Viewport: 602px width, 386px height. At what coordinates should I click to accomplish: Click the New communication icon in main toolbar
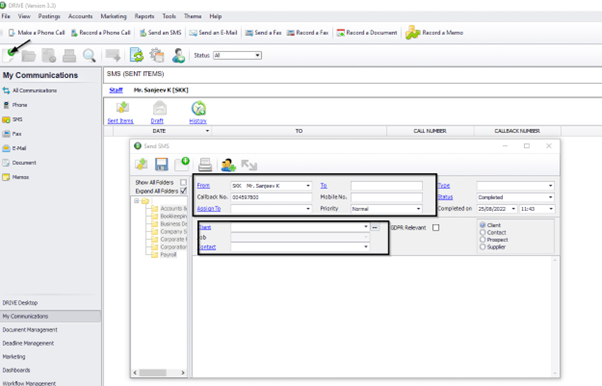[x=9, y=55]
